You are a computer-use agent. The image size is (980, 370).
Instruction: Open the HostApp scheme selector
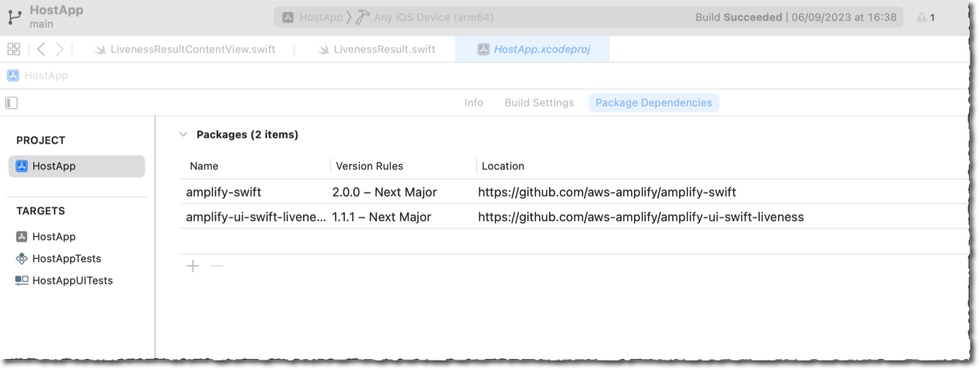pyautogui.click(x=312, y=17)
